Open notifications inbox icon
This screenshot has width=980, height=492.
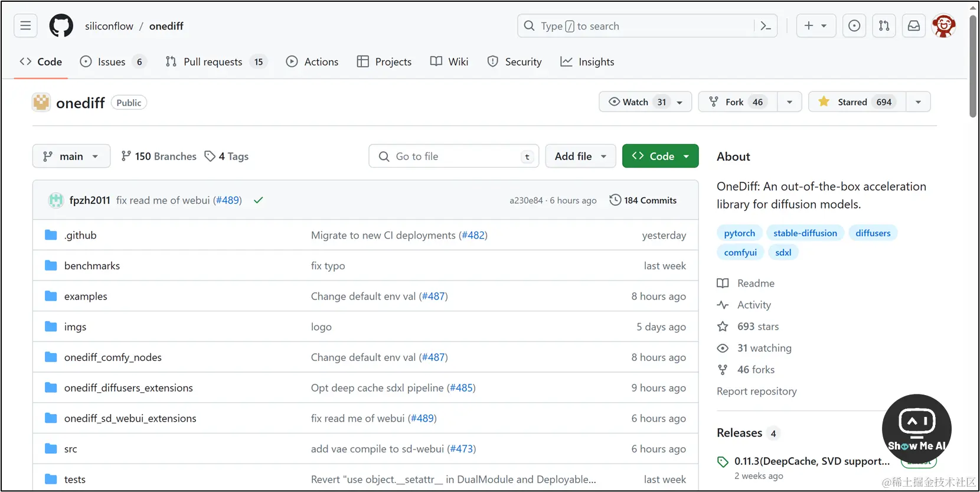pyautogui.click(x=914, y=26)
